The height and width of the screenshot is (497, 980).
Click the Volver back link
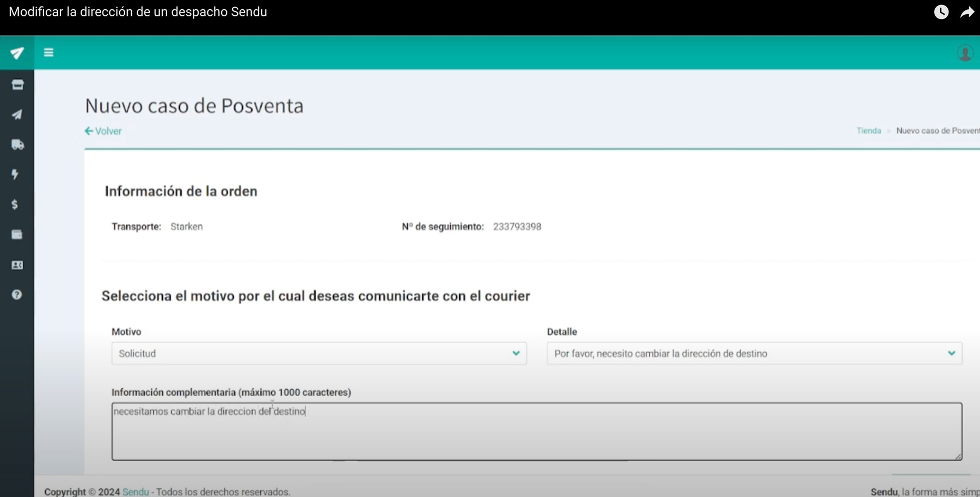(x=103, y=131)
